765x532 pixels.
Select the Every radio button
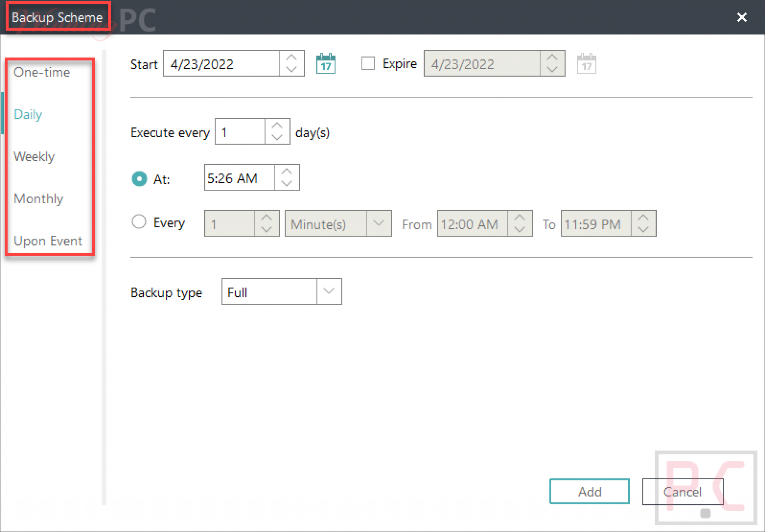pyautogui.click(x=139, y=222)
